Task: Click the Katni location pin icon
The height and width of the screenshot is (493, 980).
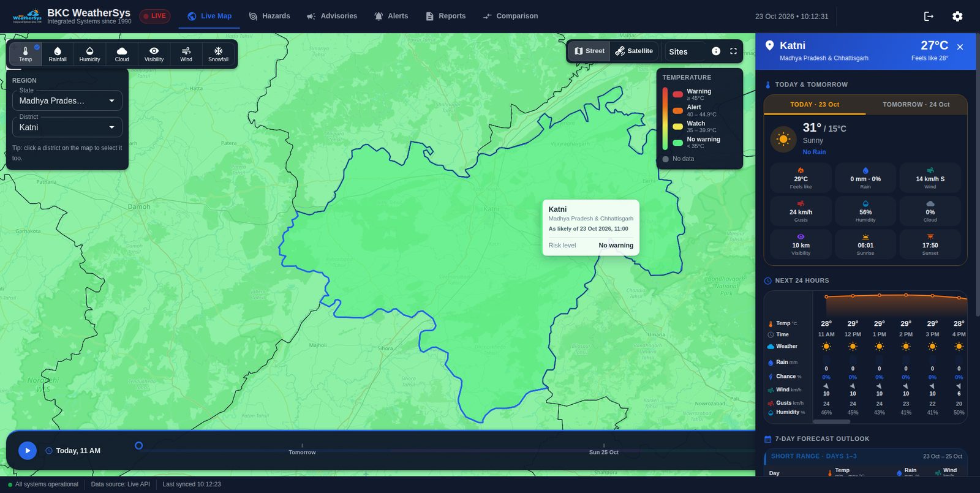Action: [x=770, y=45]
